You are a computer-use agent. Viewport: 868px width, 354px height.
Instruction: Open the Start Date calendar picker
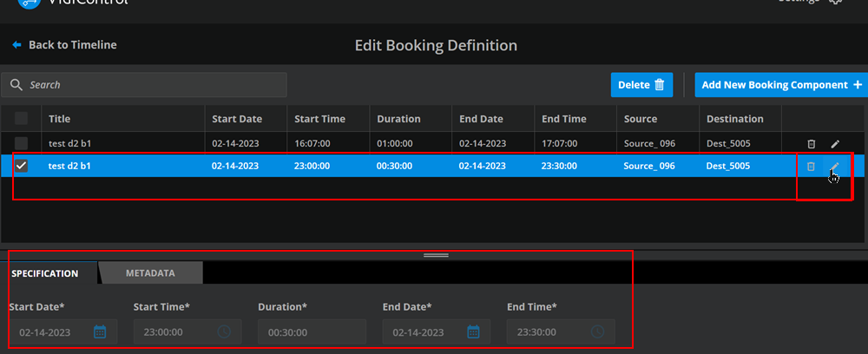100,331
